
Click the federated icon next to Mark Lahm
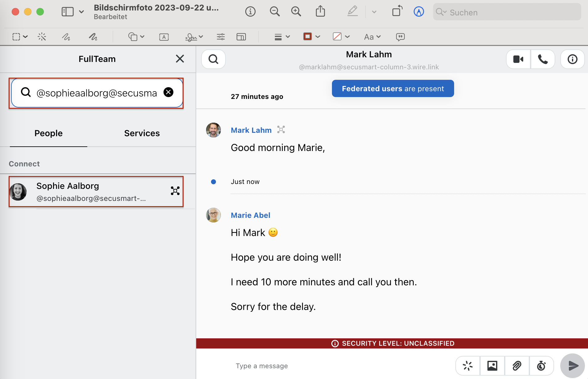(281, 129)
